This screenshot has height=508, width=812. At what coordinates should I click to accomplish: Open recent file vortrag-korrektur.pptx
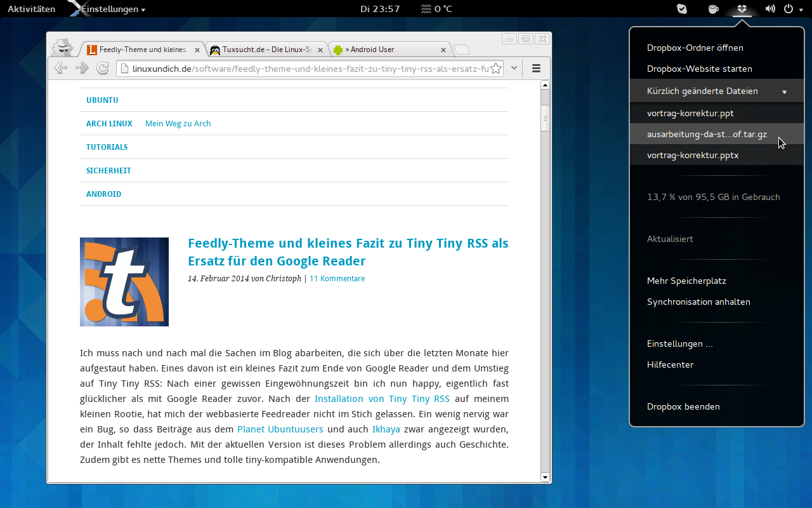tap(717, 155)
